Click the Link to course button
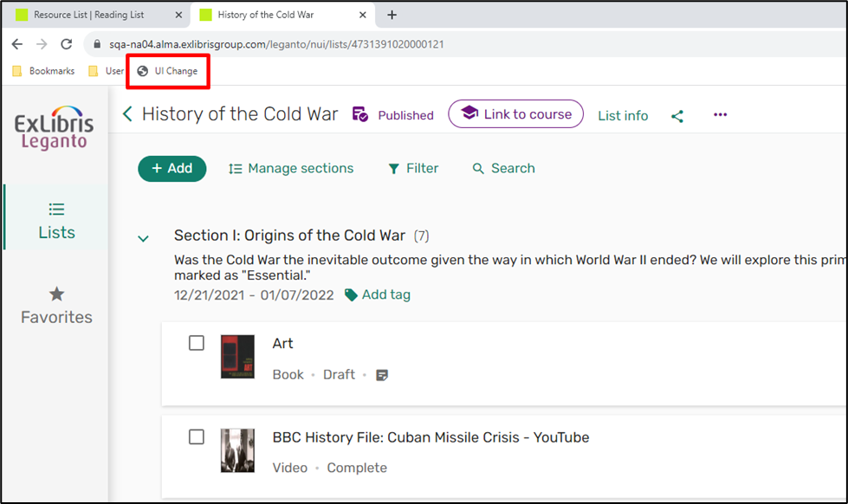This screenshot has width=848, height=504. 515,114
